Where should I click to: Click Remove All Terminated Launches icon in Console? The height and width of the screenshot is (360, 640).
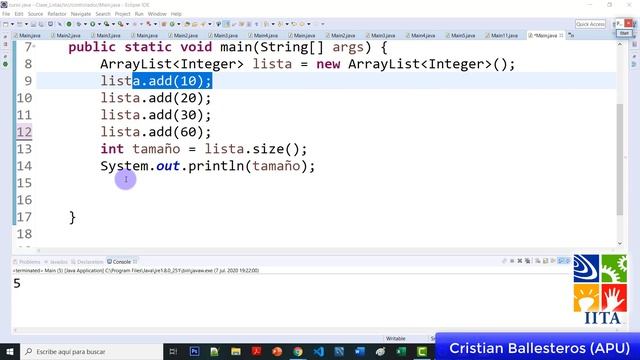click(527, 261)
